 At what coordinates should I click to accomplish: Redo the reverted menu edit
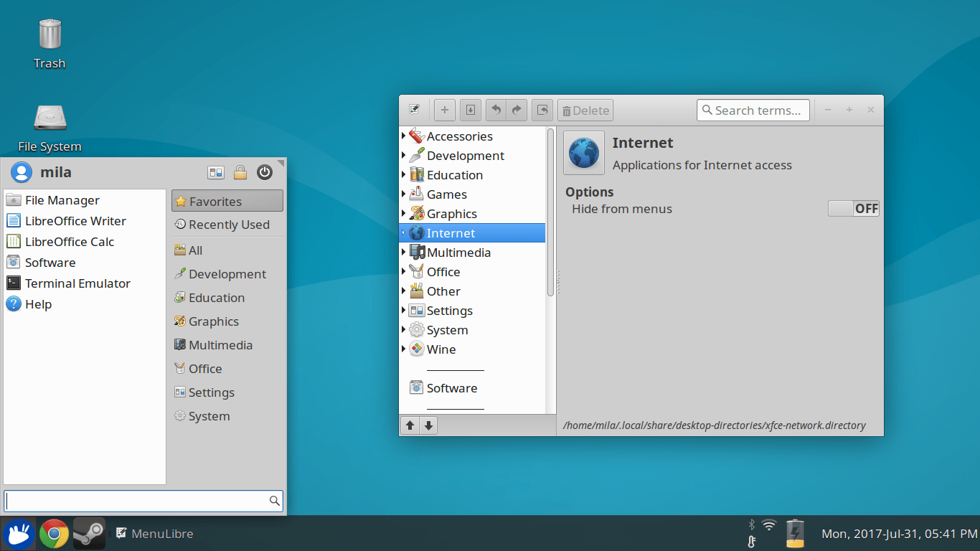(517, 110)
